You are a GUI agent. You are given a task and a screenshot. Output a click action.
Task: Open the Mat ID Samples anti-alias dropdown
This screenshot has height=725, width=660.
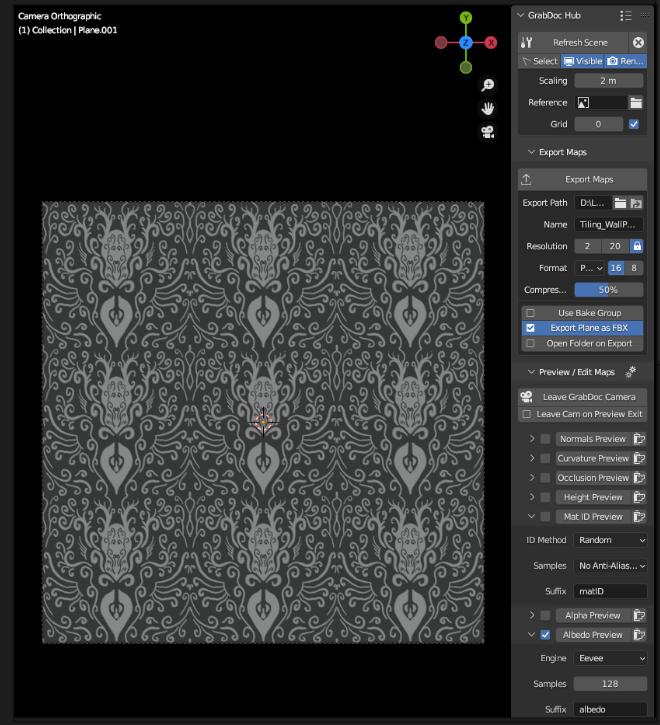(x=610, y=566)
